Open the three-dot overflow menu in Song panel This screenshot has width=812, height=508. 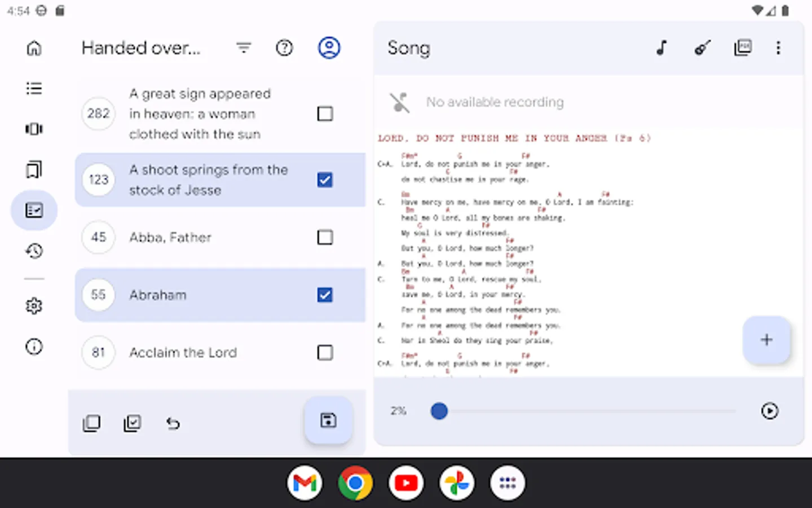tap(779, 48)
